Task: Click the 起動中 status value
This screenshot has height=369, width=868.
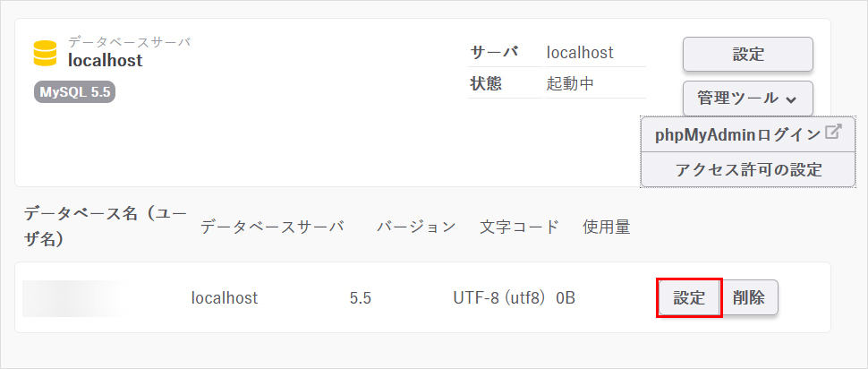Action: 571,84
